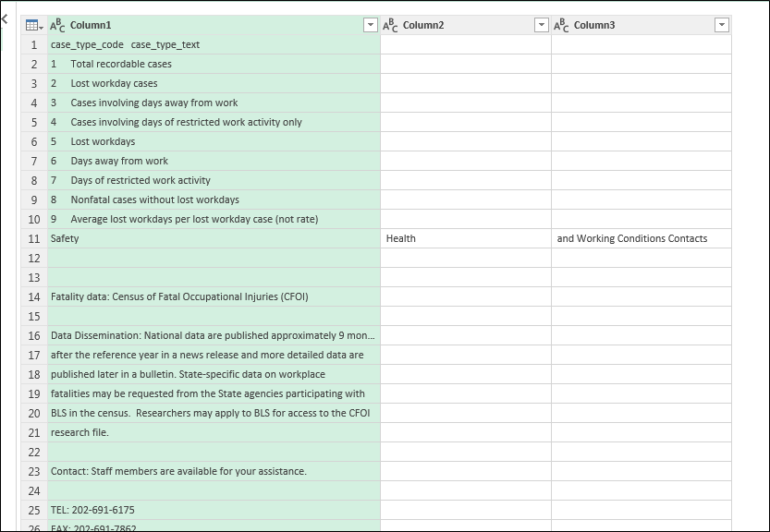770x532 pixels.
Task: Open the table options menu icon
Action: coord(34,25)
